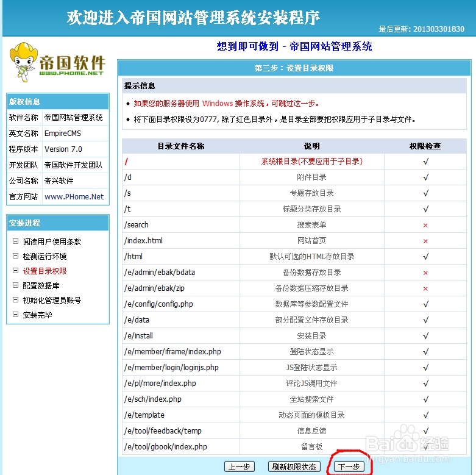Viewport: 476px width, 475px height.
Task: Click the /e/admin/ebak/bdata path cell
Action: click(181, 273)
